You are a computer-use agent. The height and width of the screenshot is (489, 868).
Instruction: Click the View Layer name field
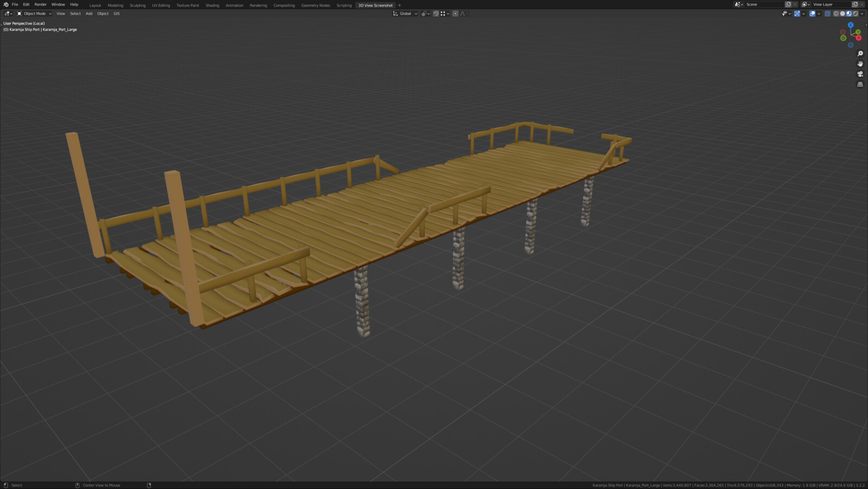pyautogui.click(x=831, y=4)
